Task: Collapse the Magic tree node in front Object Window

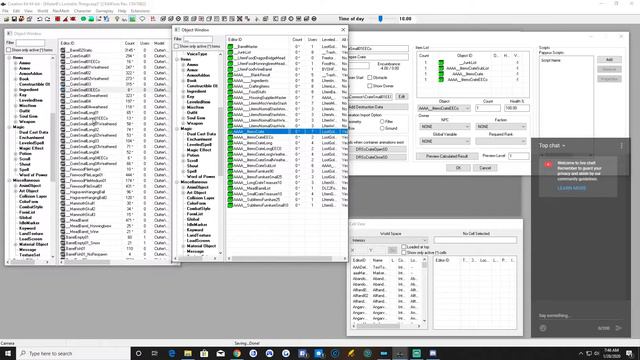Action: 178,129
